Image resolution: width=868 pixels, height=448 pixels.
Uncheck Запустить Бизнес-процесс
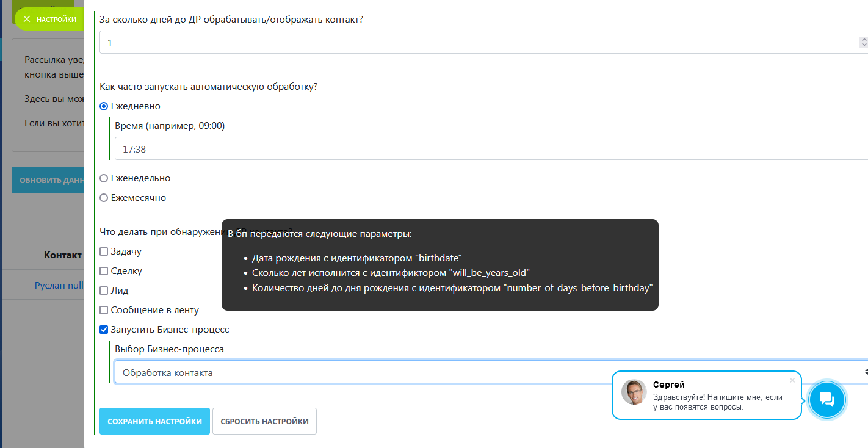click(x=104, y=330)
